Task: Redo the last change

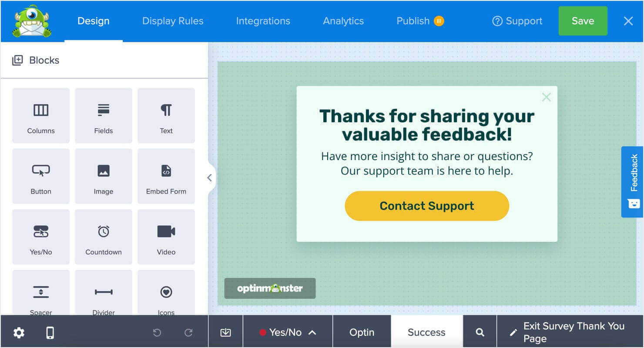Action: (188, 332)
